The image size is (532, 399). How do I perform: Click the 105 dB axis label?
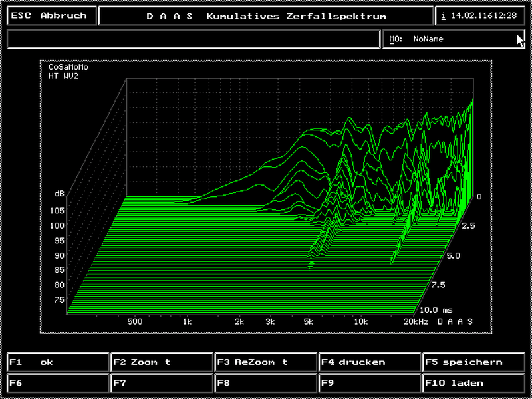[57, 211]
